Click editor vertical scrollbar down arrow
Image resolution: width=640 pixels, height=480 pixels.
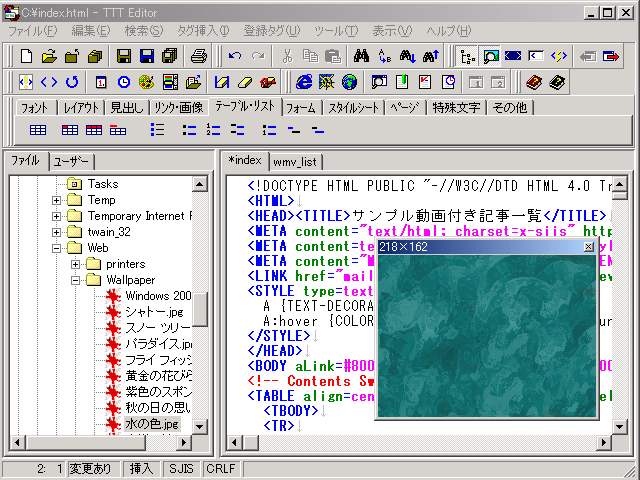click(620, 427)
